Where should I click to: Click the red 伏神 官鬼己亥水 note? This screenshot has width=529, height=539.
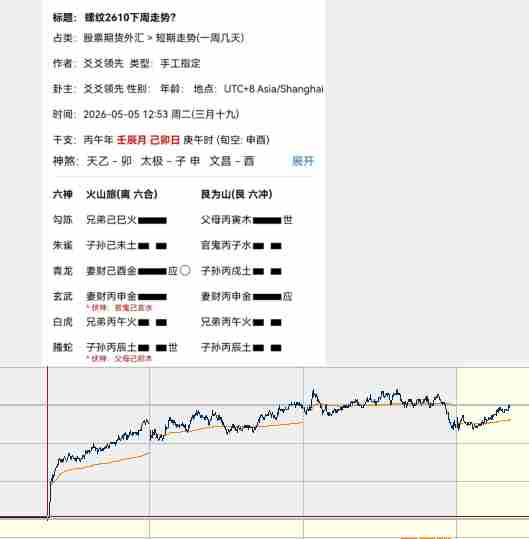tap(119, 308)
